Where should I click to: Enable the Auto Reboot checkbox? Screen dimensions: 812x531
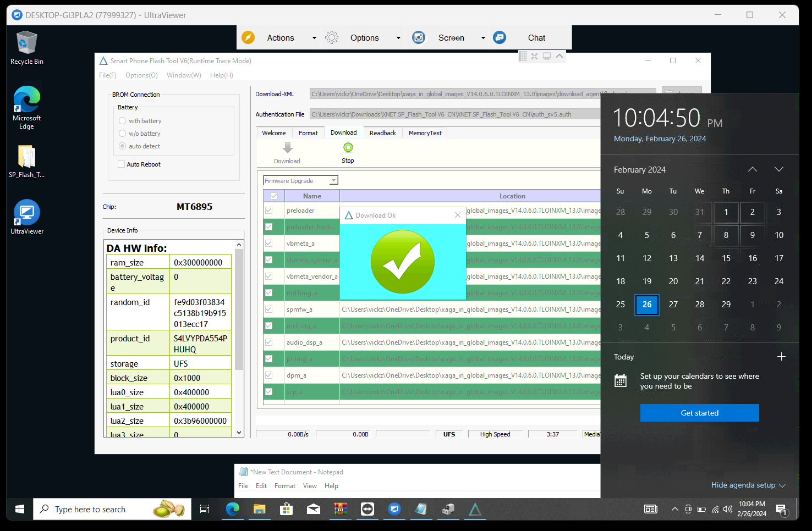122,164
